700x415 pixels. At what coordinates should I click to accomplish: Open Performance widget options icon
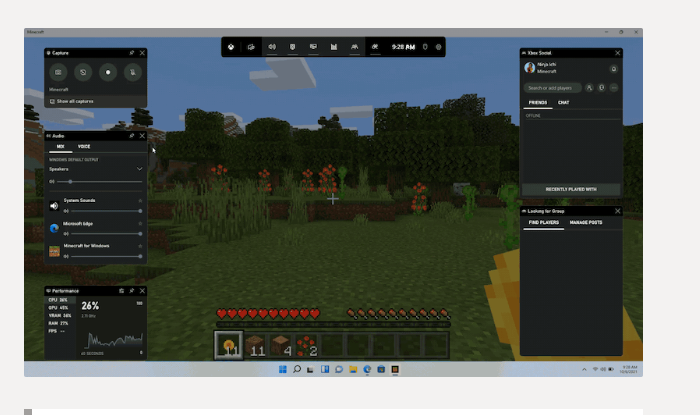pos(121,290)
